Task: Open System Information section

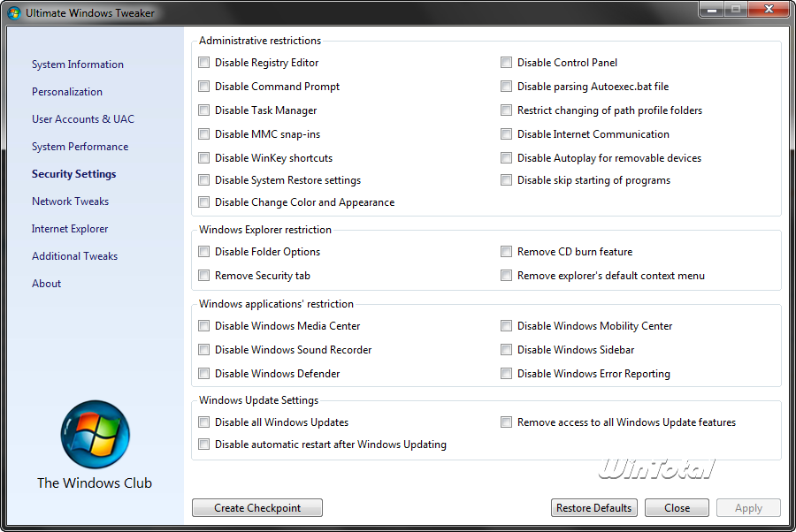Action: [x=78, y=65]
